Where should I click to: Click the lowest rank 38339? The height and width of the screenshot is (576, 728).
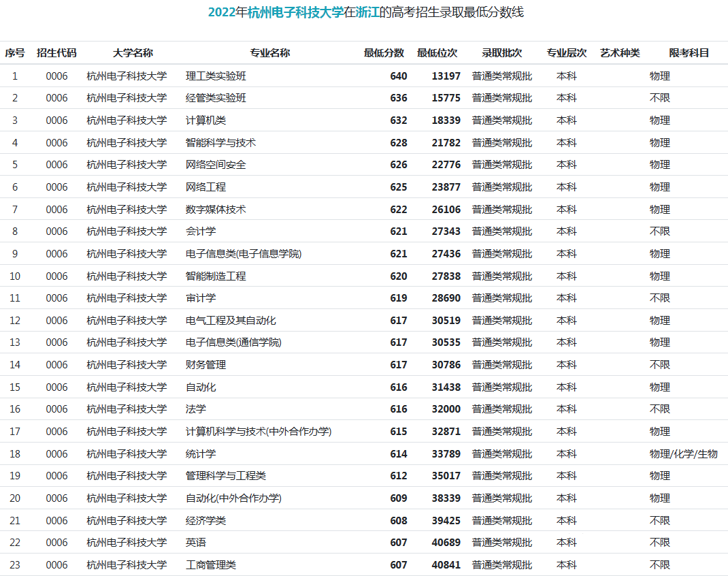(446, 498)
